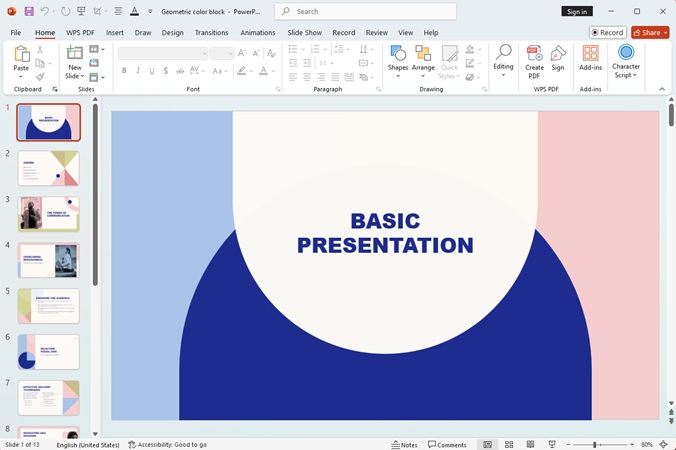Start slideshow from beginning icon
This screenshot has width=676, height=450.
click(81, 12)
